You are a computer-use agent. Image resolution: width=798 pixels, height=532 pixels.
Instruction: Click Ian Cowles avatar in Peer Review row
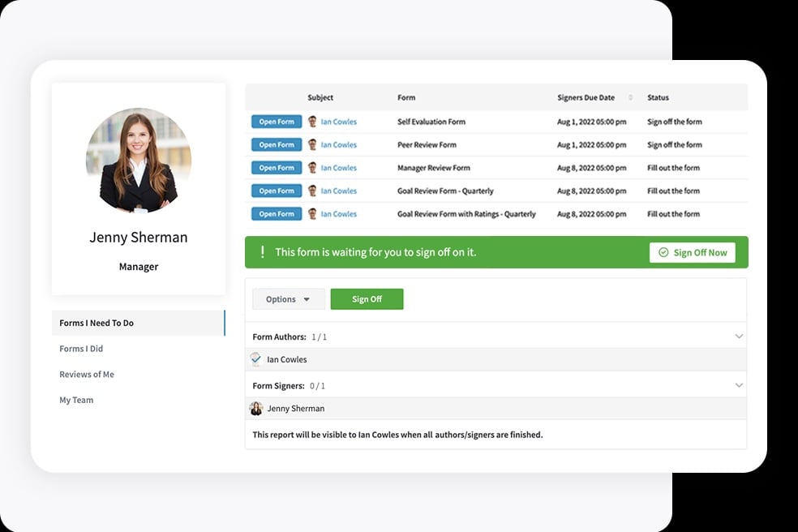coord(312,144)
